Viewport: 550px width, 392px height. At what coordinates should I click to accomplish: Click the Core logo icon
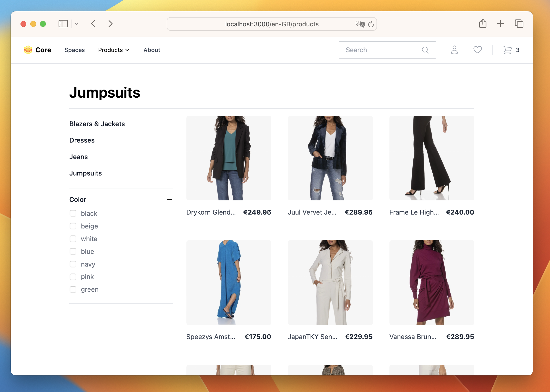point(28,50)
